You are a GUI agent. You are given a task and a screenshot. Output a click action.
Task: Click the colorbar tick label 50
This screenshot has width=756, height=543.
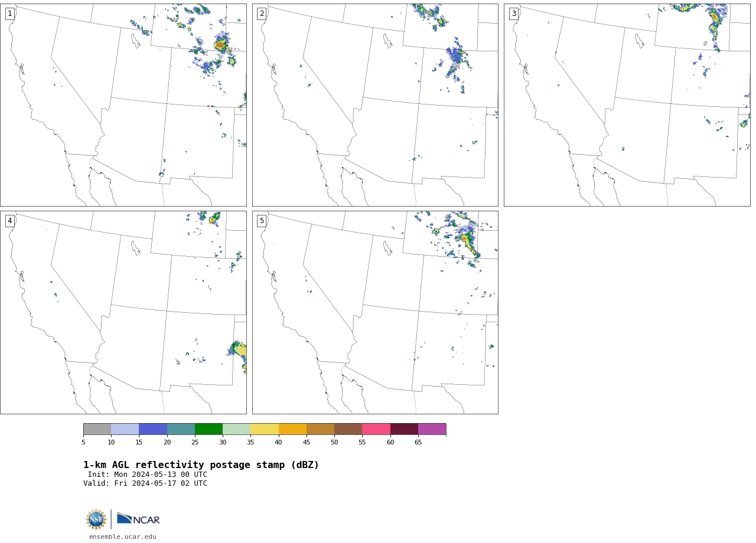click(x=334, y=442)
